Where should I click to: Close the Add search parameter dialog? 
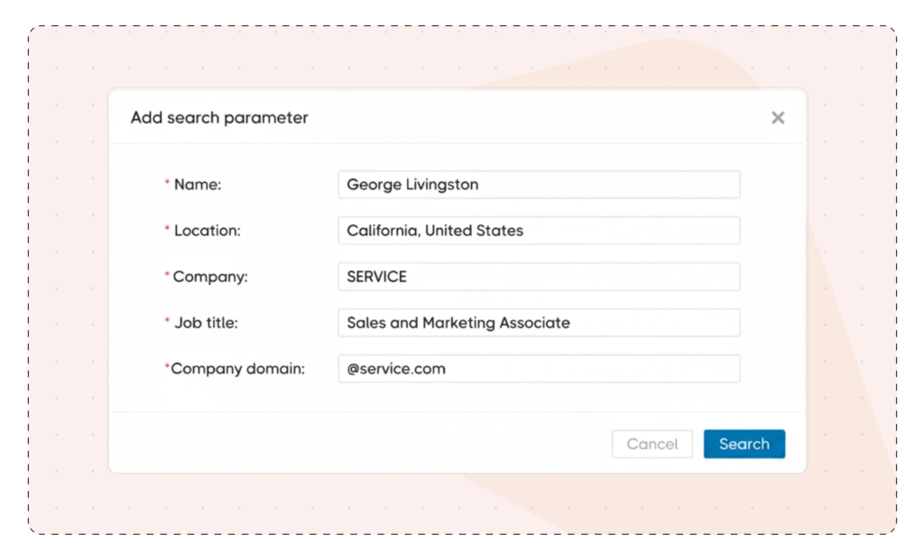click(778, 118)
